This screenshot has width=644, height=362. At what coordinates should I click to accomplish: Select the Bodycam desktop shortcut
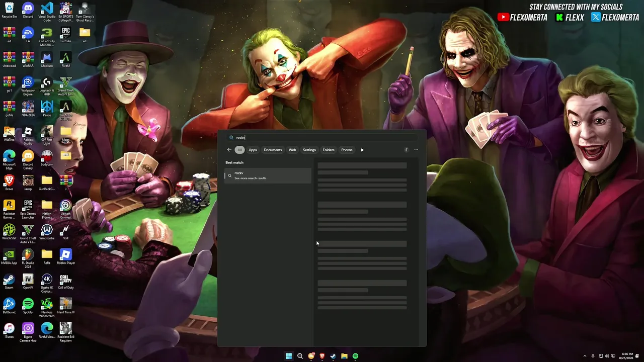click(x=47, y=158)
